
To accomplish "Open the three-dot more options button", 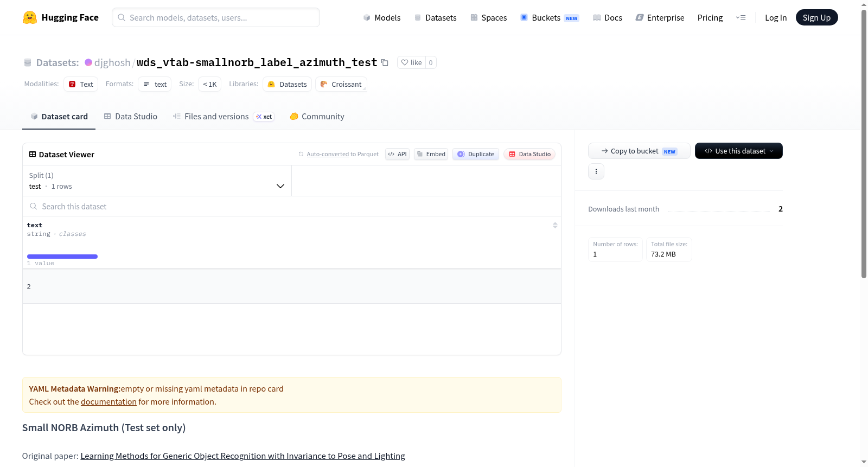I will (596, 171).
